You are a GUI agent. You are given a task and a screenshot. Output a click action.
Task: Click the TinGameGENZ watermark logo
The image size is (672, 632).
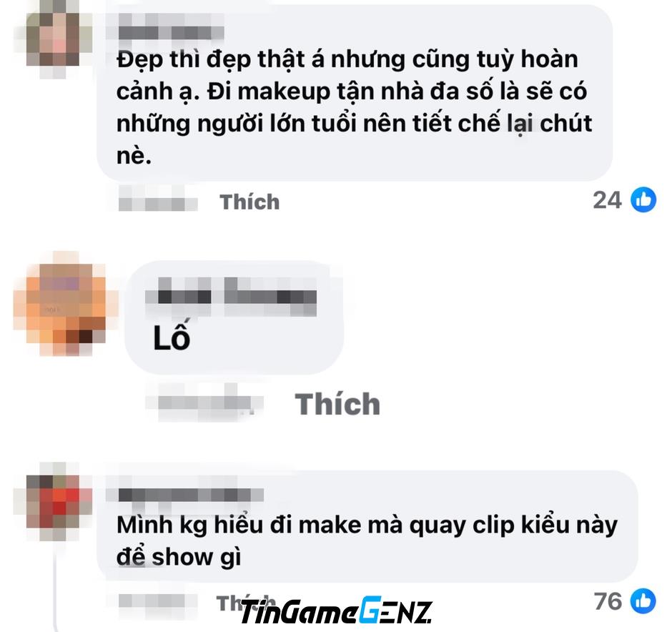(x=336, y=611)
